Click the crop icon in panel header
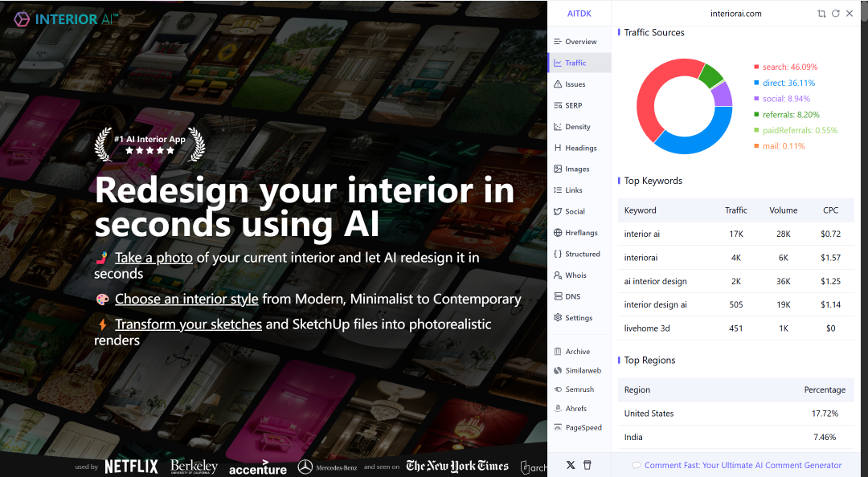 pyautogui.click(x=821, y=14)
